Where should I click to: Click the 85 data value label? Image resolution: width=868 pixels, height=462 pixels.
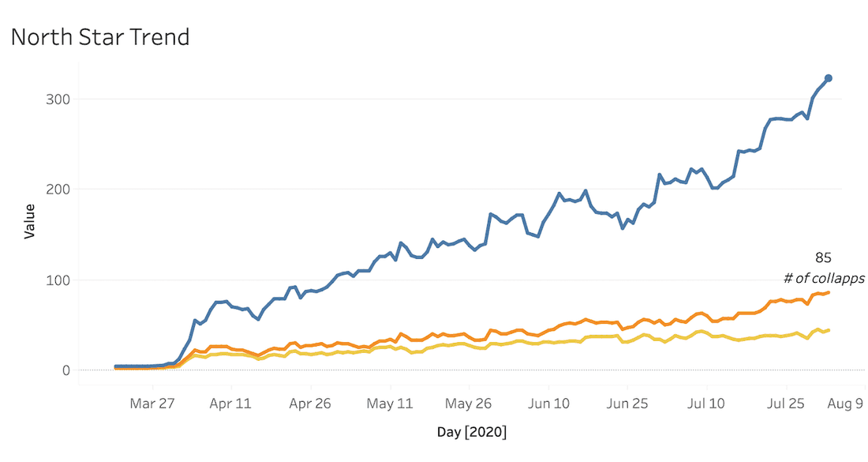pos(823,257)
